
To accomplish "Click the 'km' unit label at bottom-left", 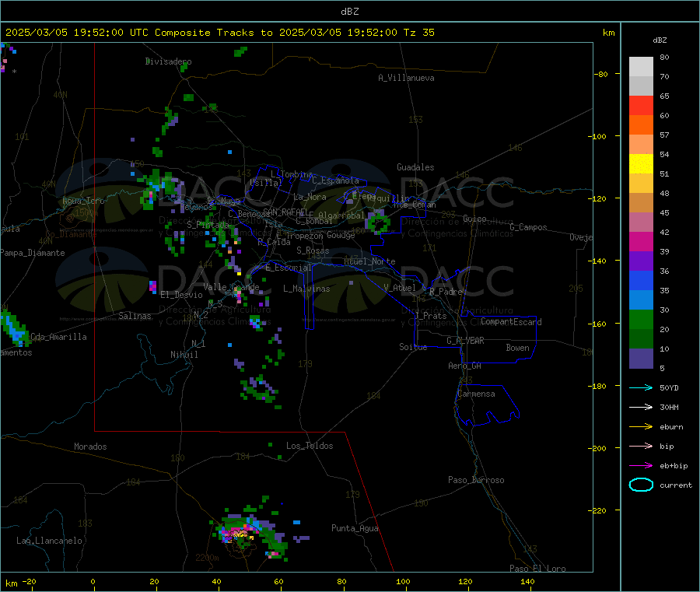I will tap(11, 583).
